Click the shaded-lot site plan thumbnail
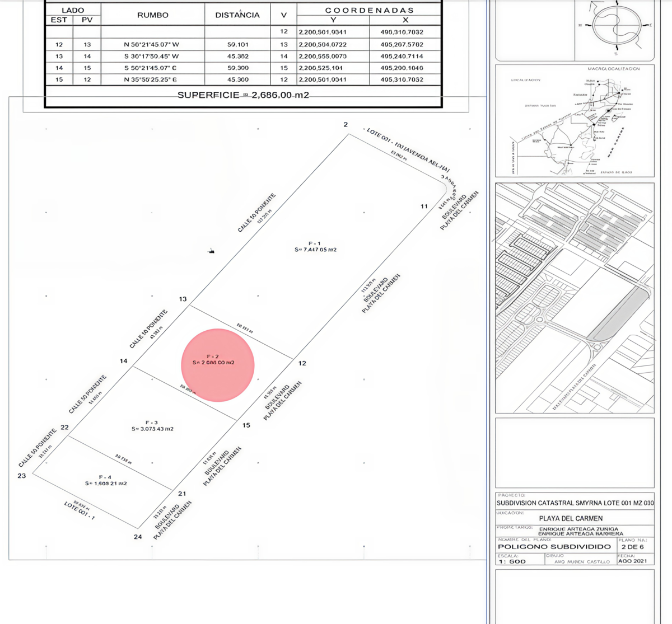 (x=575, y=298)
